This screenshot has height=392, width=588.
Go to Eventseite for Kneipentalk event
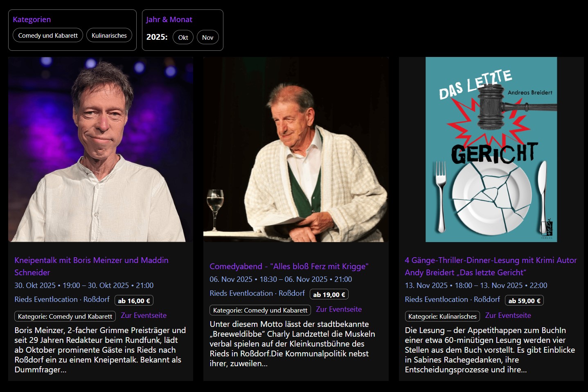144,315
